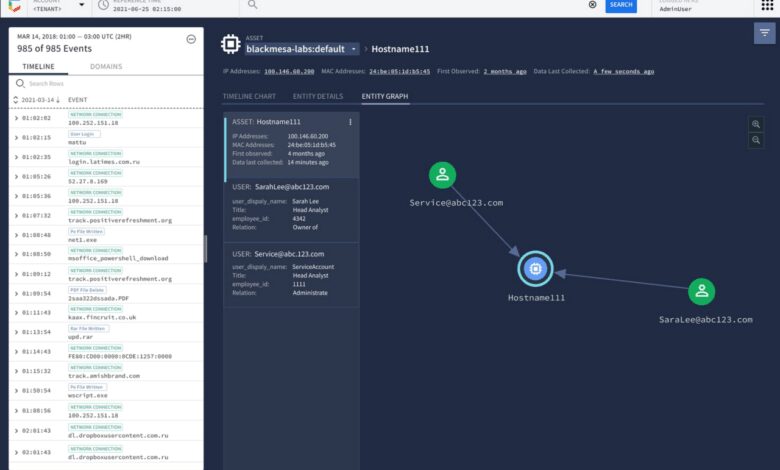The height and width of the screenshot is (470, 780).
Task: Click the IP address 100.146.60.200 link
Action: tap(289, 72)
